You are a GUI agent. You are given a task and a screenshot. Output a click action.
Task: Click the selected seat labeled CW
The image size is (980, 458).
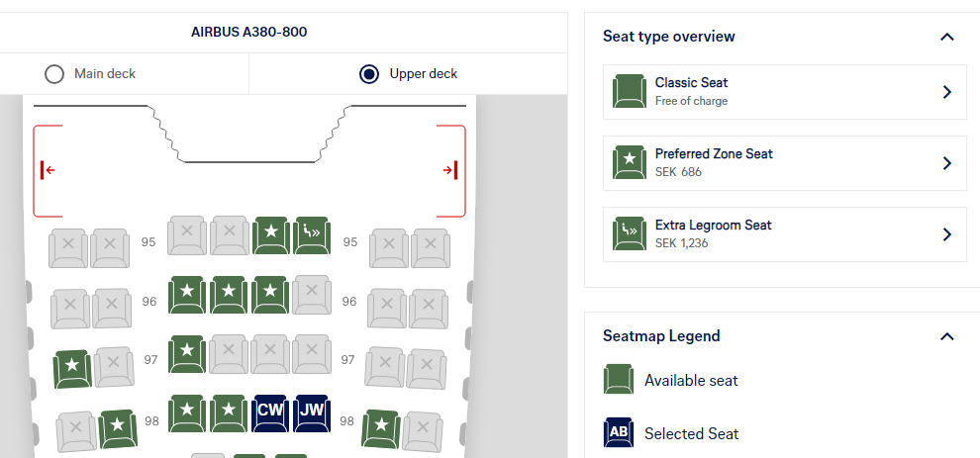(x=270, y=412)
